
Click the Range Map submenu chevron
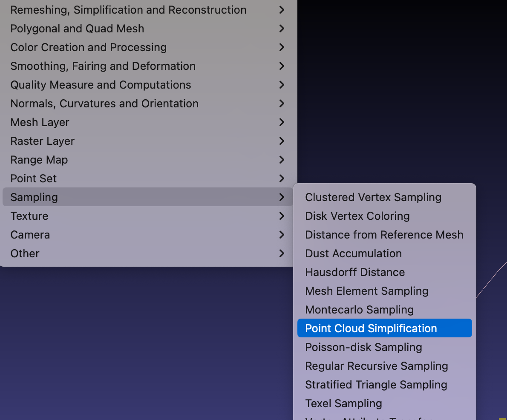[282, 160]
